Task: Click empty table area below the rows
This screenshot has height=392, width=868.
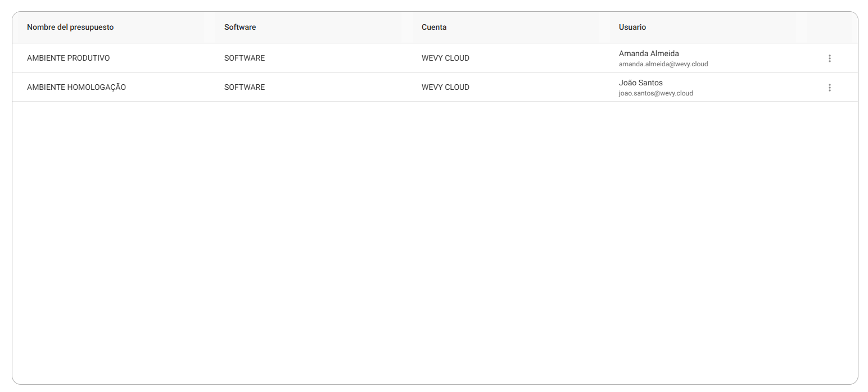Action: point(435,241)
